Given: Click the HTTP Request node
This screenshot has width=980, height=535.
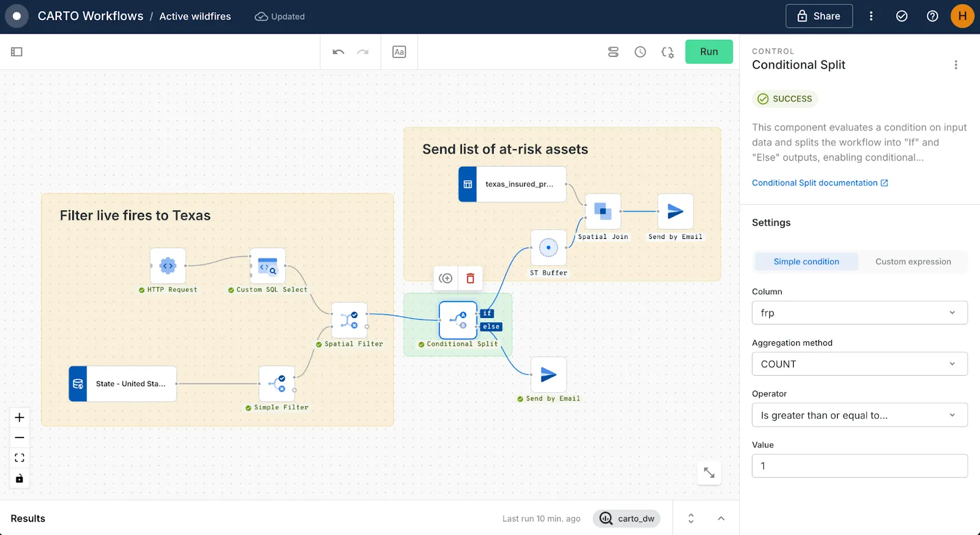Looking at the screenshot, I should pyautogui.click(x=168, y=266).
